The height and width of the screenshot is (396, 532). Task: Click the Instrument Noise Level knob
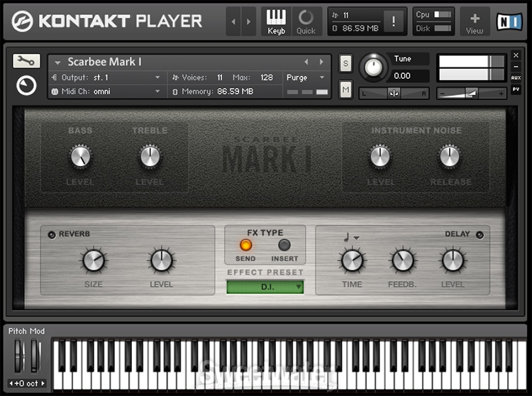click(x=380, y=156)
